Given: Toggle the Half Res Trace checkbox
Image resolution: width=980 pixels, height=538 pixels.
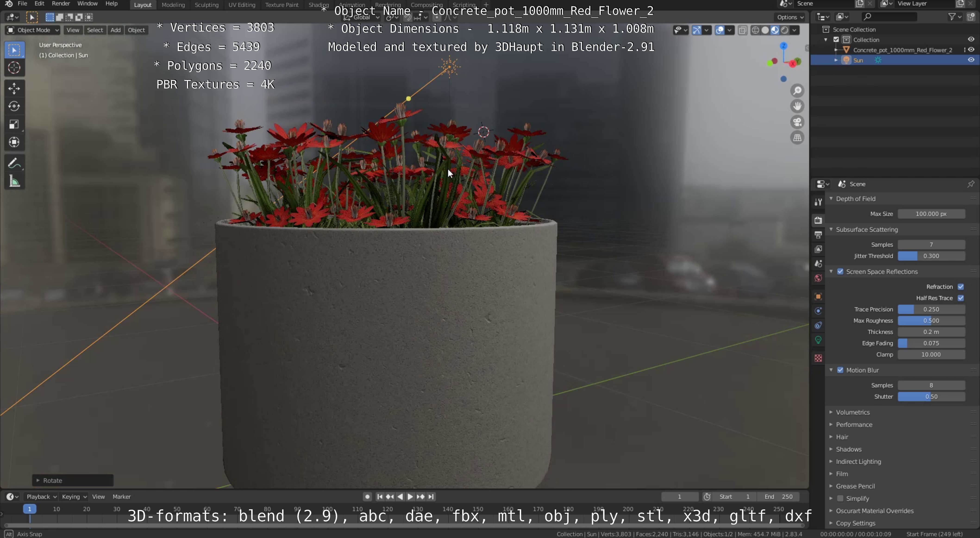Looking at the screenshot, I should [961, 298].
